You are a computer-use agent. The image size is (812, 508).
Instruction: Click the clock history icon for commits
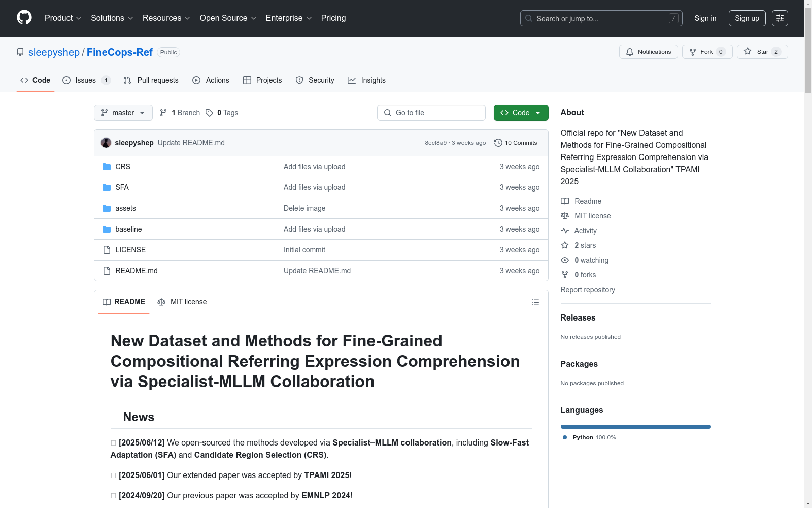tap(498, 143)
